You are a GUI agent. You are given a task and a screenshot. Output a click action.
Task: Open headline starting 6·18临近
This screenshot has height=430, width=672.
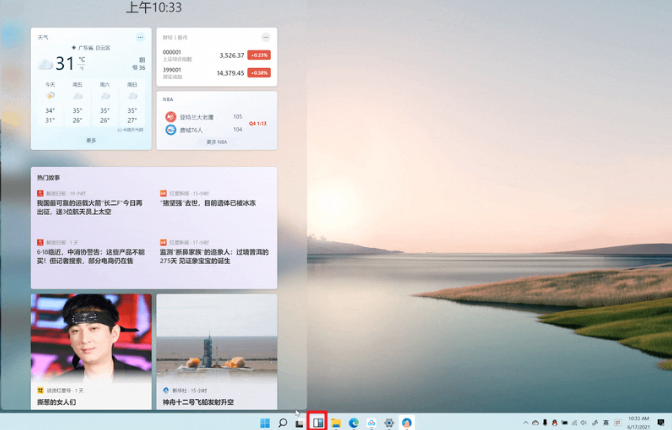[91, 256]
